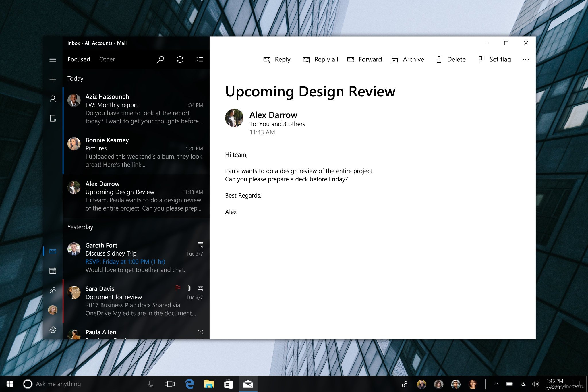Open People app icon in sidebar
Viewport: 588px width, 392px height.
pyautogui.click(x=53, y=290)
